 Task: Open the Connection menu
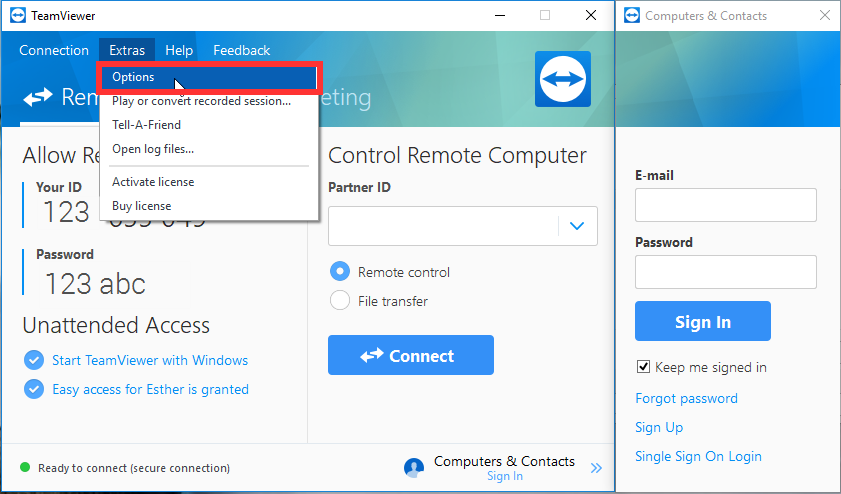tap(54, 50)
